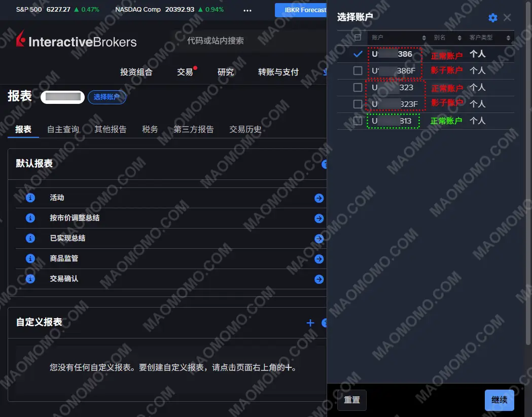
Task: Sort by 账户 column header arrows
Action: [x=424, y=38]
